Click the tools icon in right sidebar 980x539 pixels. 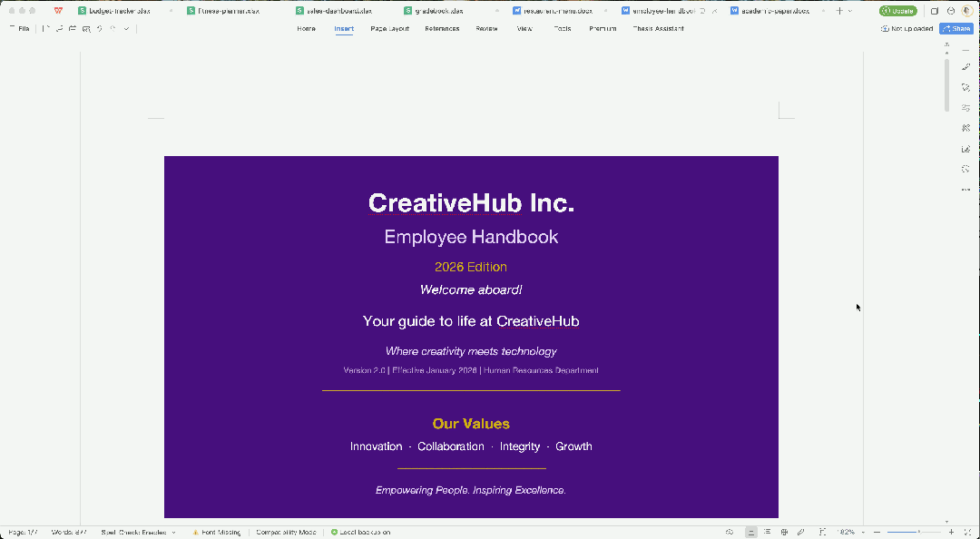pyautogui.click(x=965, y=128)
